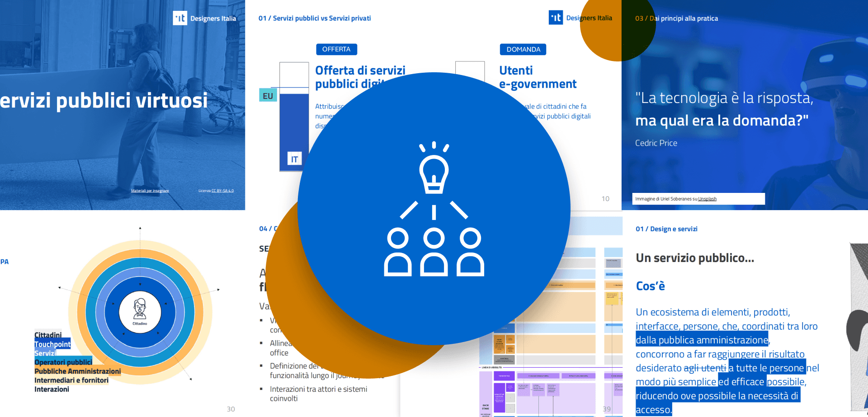Image resolution: width=868 pixels, height=417 pixels.
Task: Select the right person icon under the lightbulb
Action: 470,252
